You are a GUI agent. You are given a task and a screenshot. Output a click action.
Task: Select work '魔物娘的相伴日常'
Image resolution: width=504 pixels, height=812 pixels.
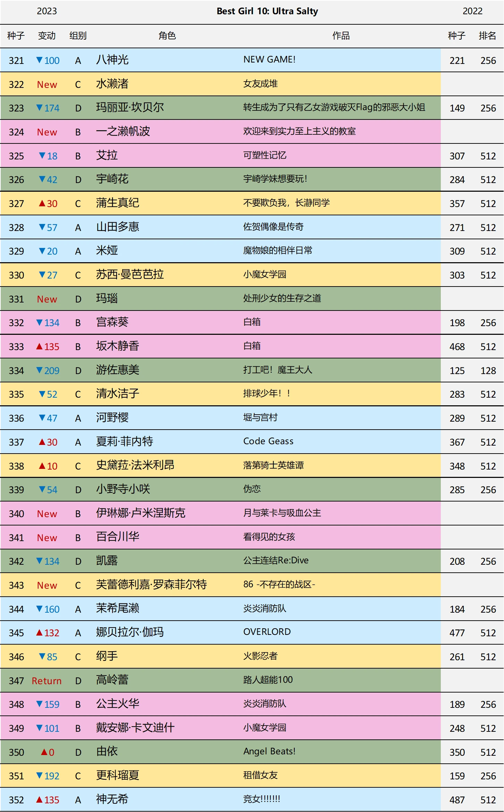point(278,250)
